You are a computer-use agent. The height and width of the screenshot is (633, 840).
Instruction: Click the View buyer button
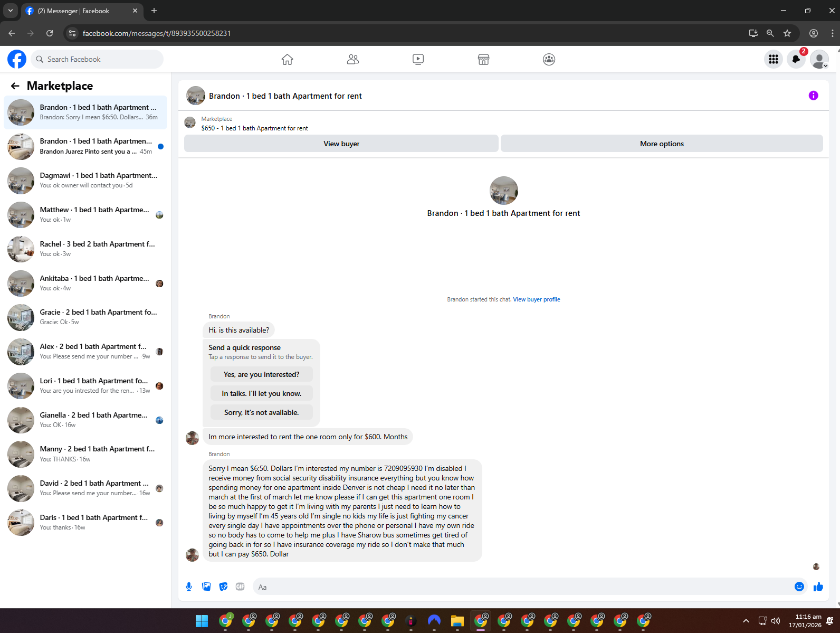coord(341,144)
